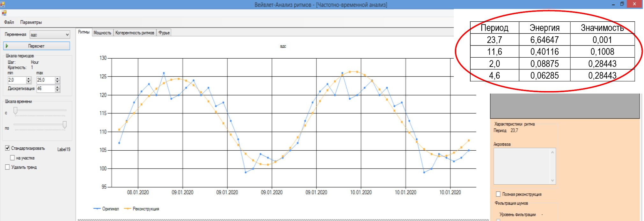Open the Когерентность ритмов tab
Image resolution: width=644 pixels, height=221 pixels.
click(135, 32)
